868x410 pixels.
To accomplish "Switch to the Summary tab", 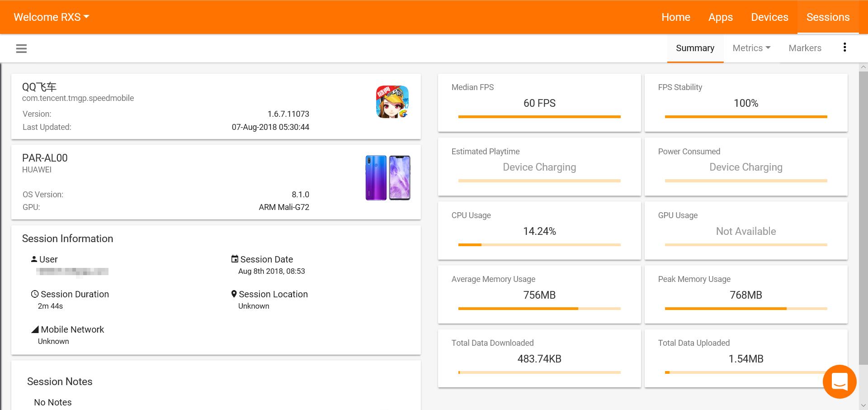I will 695,48.
